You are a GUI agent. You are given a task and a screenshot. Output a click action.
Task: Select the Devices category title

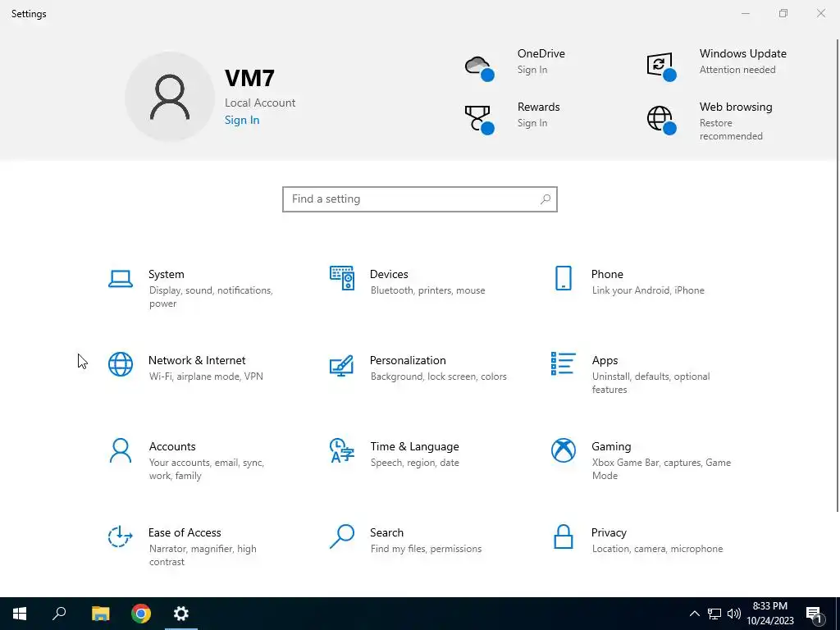tap(389, 274)
